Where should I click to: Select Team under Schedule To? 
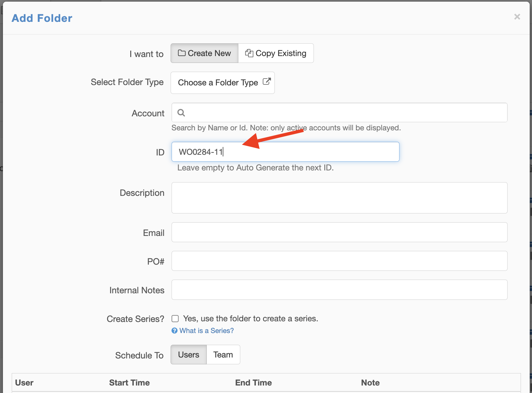click(223, 355)
